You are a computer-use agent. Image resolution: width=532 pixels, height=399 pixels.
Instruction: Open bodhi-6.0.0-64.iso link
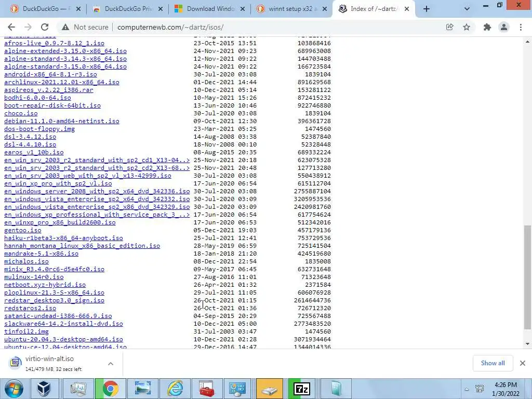click(37, 98)
